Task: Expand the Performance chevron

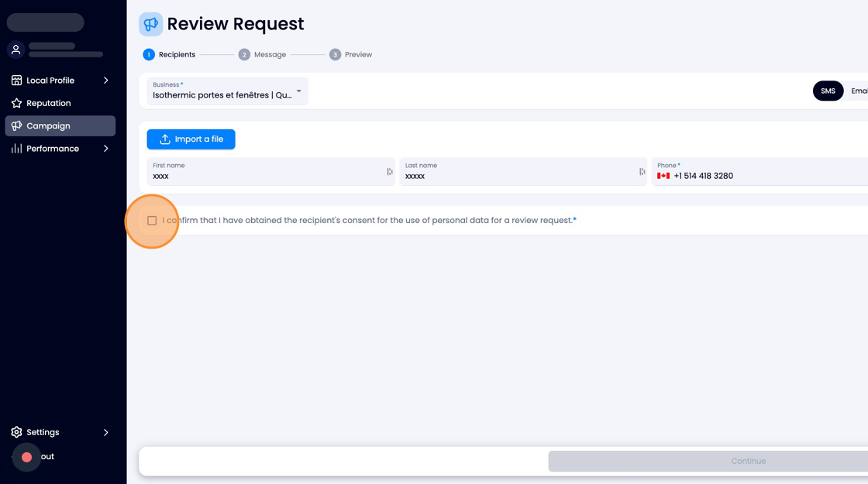Action: click(x=105, y=148)
